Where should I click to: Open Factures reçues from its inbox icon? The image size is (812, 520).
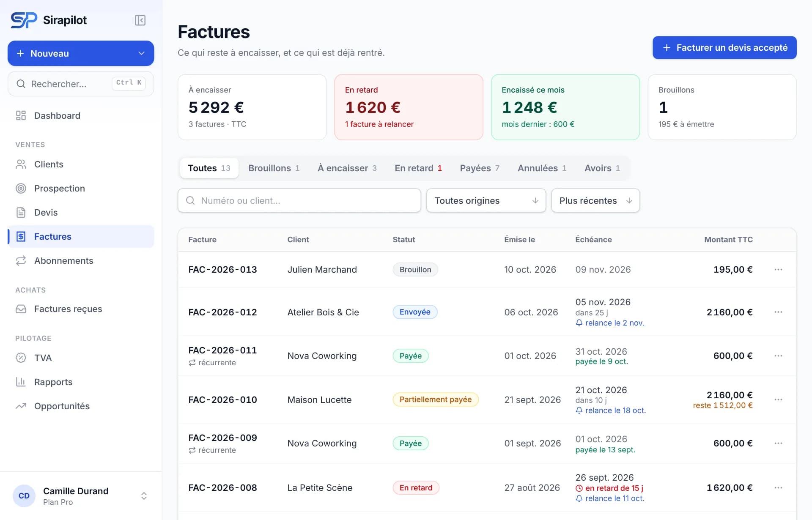[21, 309]
